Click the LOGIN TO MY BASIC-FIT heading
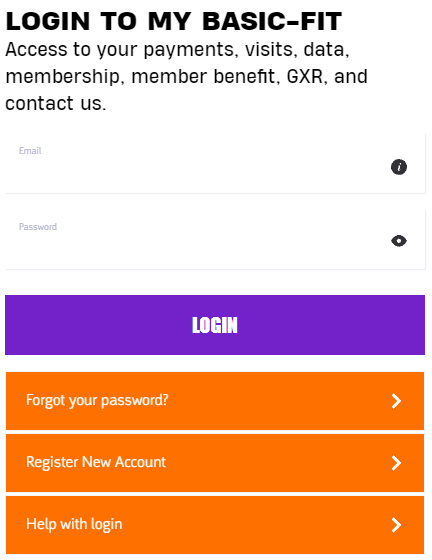The image size is (432, 560). (174, 21)
